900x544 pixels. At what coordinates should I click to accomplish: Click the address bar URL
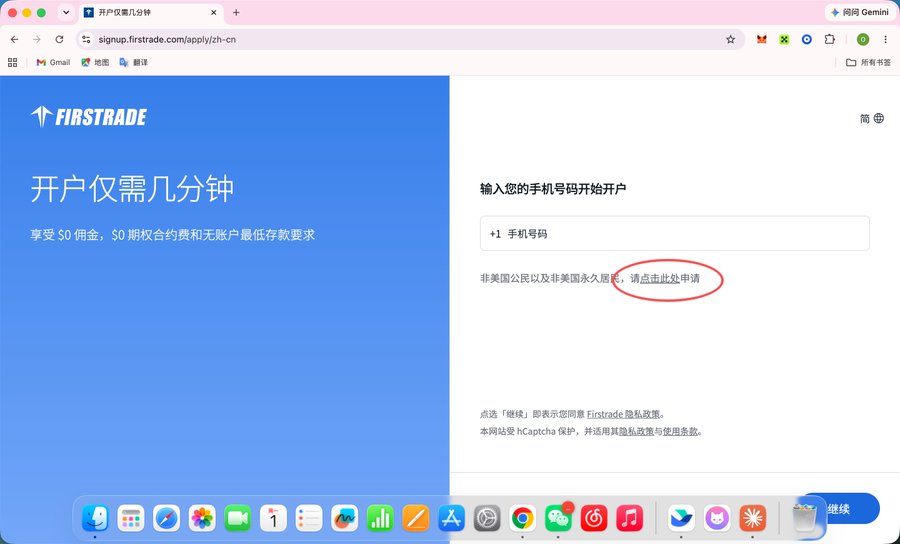click(x=167, y=40)
